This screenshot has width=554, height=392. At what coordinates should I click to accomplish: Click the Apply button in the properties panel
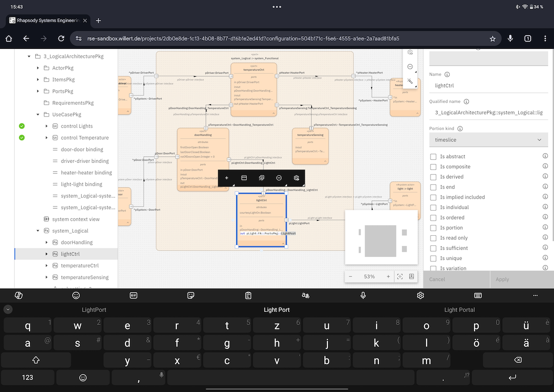pos(502,279)
